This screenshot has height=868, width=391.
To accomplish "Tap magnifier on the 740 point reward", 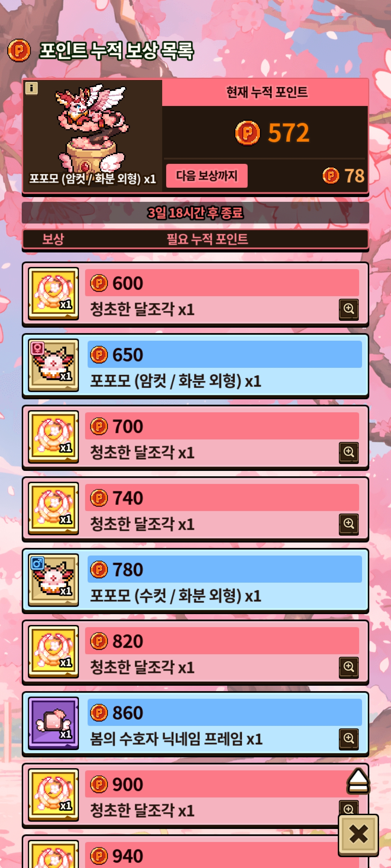I will (349, 524).
